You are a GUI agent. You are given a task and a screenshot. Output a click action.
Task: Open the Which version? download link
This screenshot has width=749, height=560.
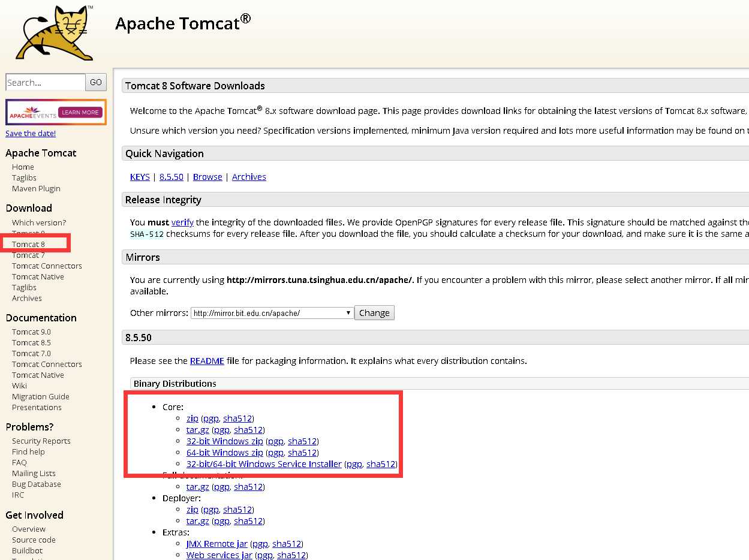click(x=39, y=222)
